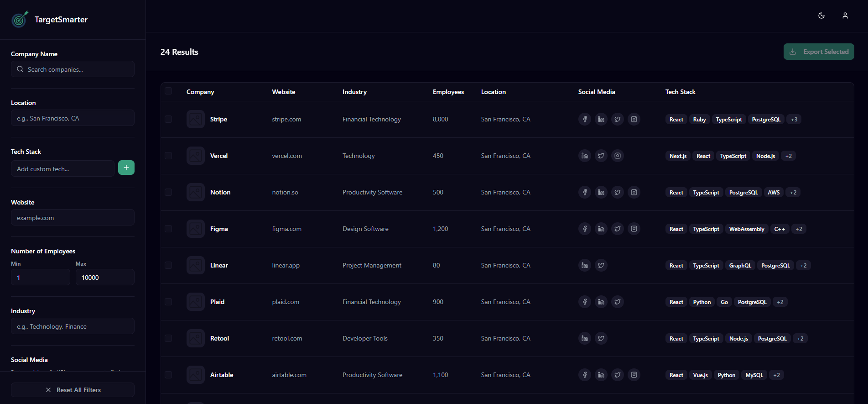The image size is (868, 404).
Task: Click Figma's WebAssembly tech tag
Action: pyautogui.click(x=747, y=229)
